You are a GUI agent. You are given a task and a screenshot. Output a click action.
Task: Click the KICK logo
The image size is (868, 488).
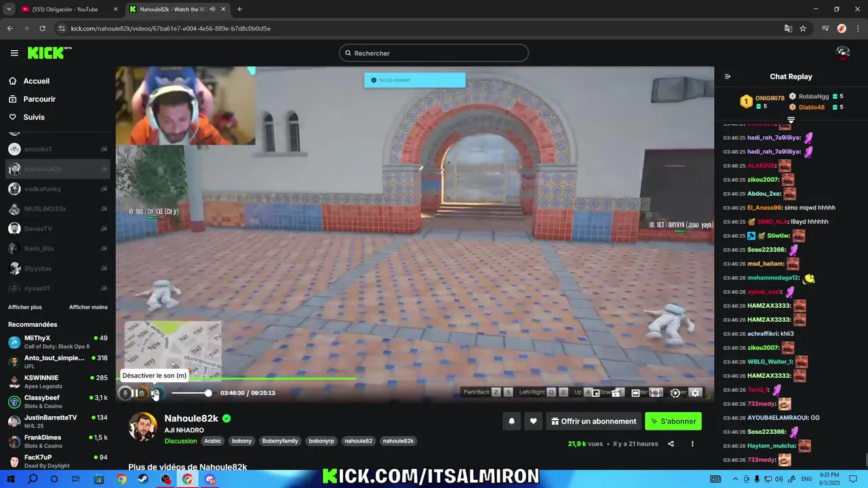pyautogui.click(x=49, y=53)
